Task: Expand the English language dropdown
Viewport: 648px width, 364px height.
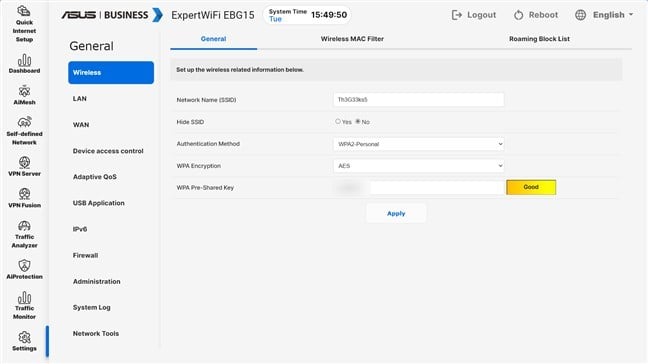Action: tap(612, 15)
